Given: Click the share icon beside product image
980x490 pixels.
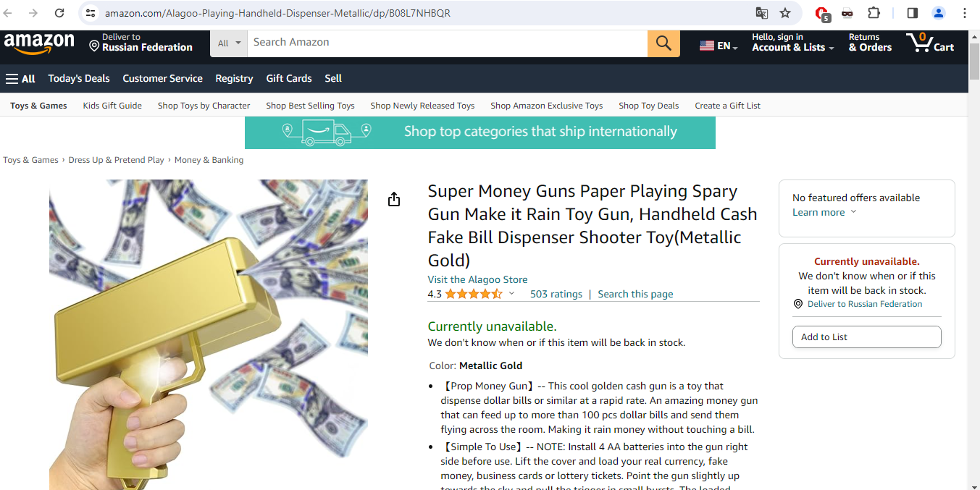Looking at the screenshot, I should pyautogui.click(x=394, y=199).
